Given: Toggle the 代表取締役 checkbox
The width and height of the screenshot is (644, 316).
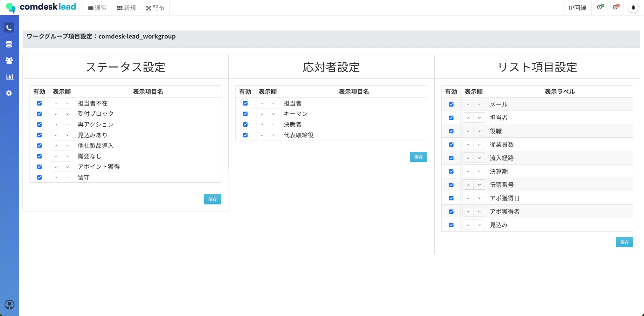Looking at the screenshot, I should tap(246, 135).
